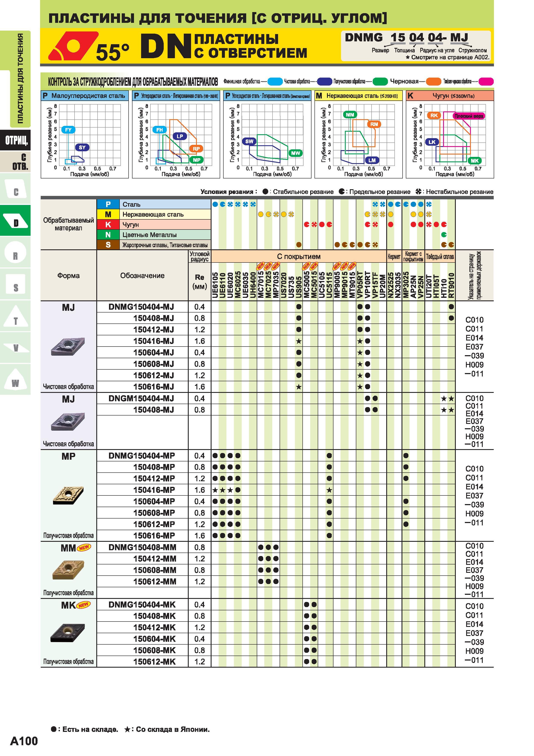Click the RT9010 grade column header
534x756 pixels.
451,285
